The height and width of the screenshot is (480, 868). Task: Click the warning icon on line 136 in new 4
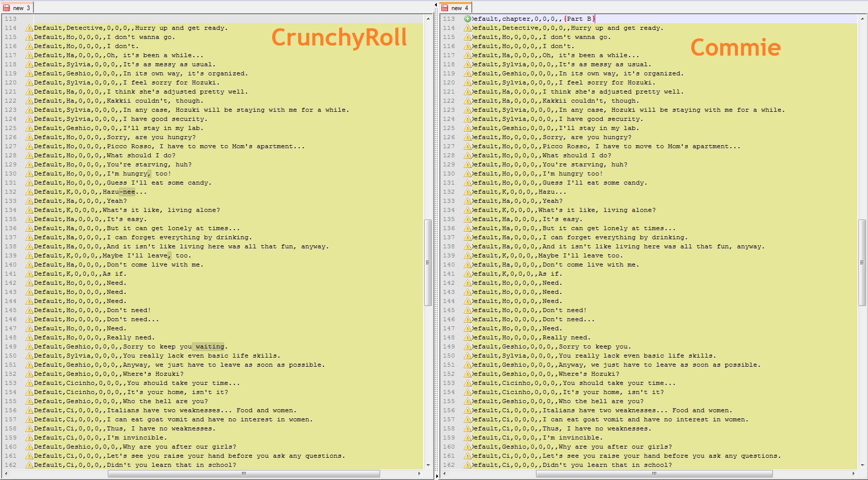pyautogui.click(x=468, y=228)
